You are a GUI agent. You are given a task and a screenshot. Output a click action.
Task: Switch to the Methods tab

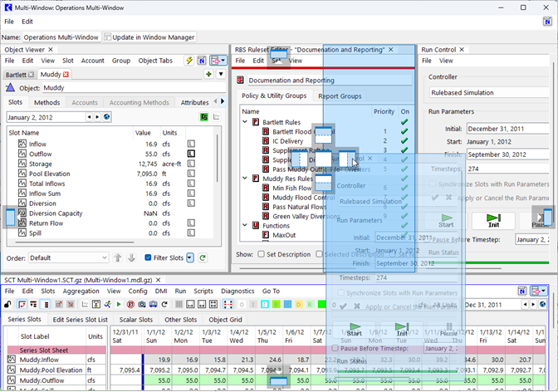click(x=46, y=102)
